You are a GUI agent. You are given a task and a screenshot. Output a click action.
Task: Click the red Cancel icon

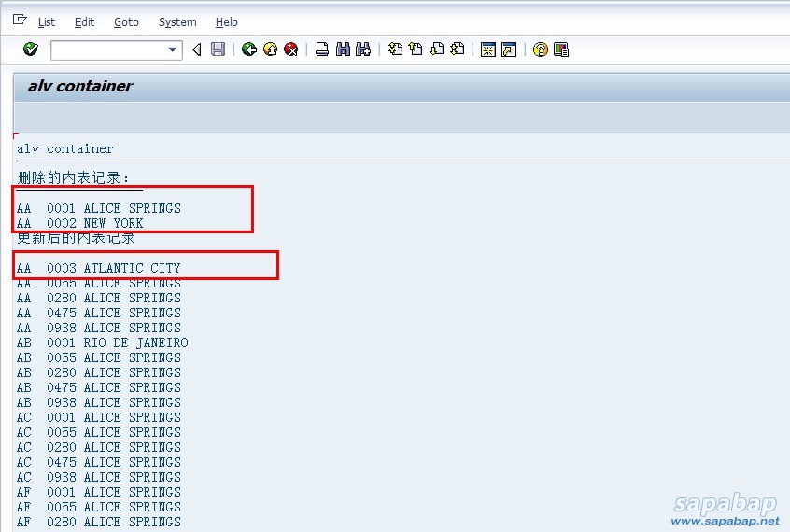pyautogui.click(x=290, y=49)
